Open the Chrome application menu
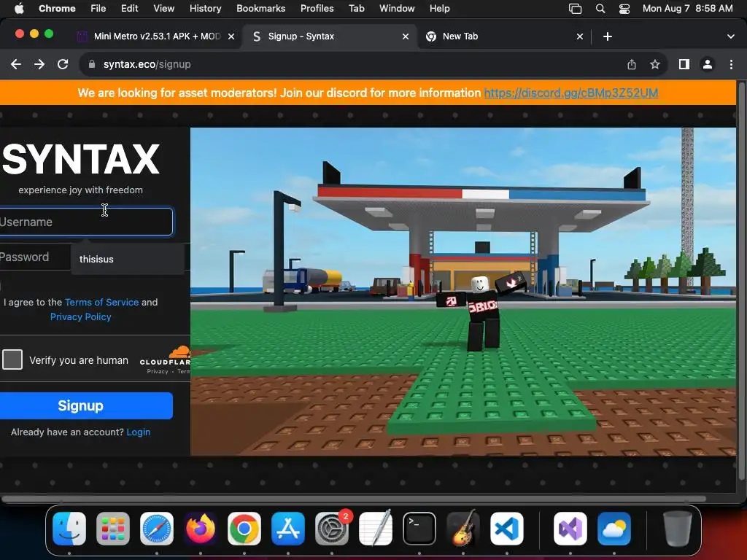 (57, 9)
